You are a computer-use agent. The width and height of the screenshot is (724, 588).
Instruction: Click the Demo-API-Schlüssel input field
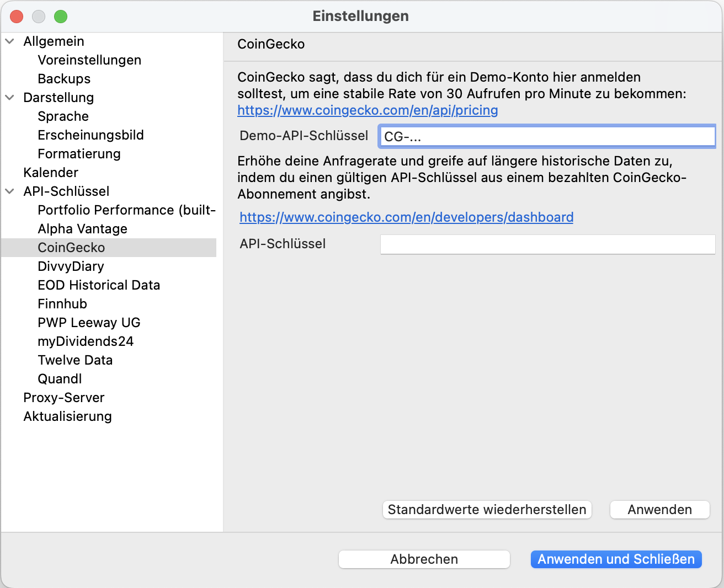coord(547,136)
